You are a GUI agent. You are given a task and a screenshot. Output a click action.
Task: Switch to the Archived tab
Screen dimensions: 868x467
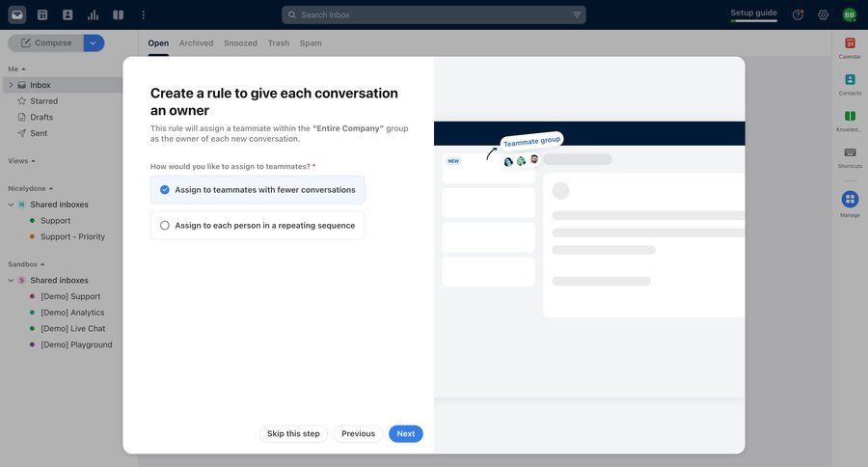[196, 43]
